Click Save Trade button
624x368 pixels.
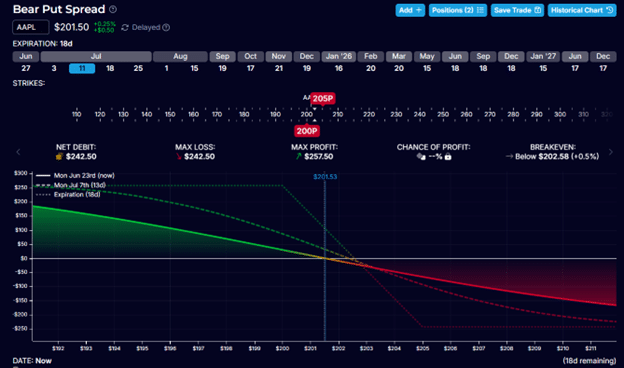(517, 10)
